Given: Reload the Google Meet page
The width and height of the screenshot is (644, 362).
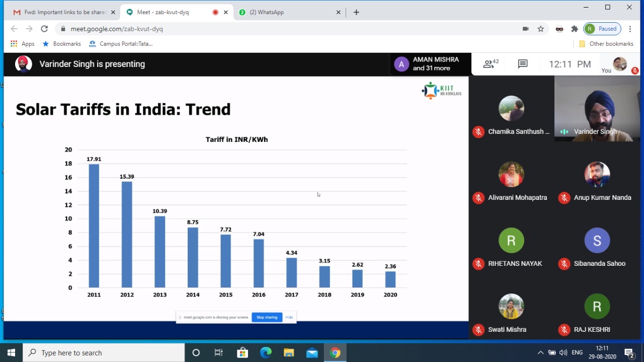Looking at the screenshot, I should coord(44,29).
